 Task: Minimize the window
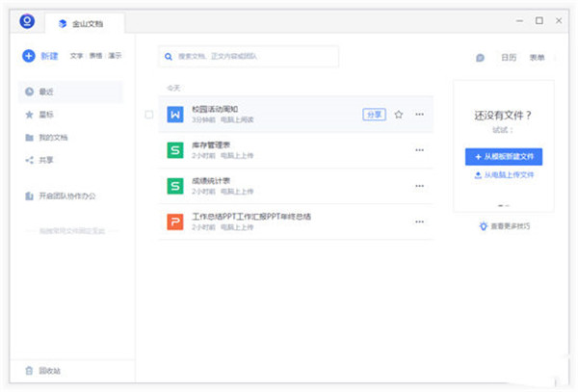tap(520, 21)
